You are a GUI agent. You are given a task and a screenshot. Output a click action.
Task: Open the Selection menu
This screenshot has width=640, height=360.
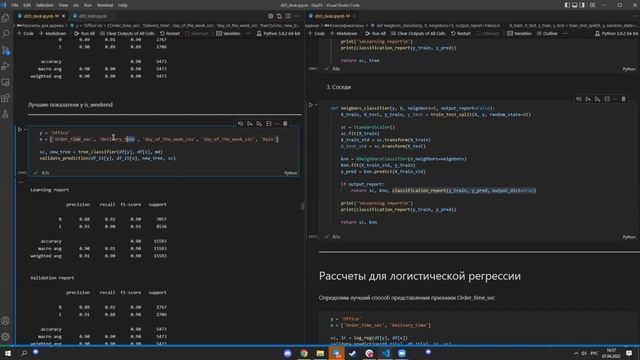44,5
